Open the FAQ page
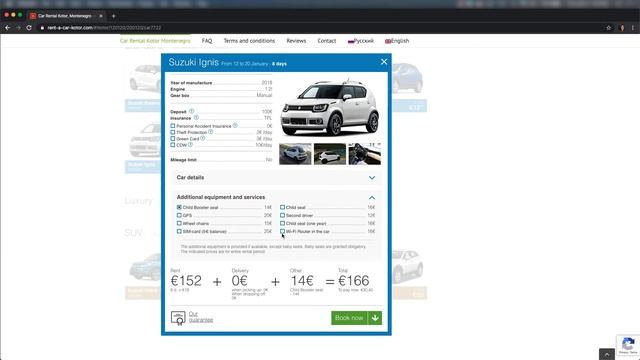 point(207,41)
